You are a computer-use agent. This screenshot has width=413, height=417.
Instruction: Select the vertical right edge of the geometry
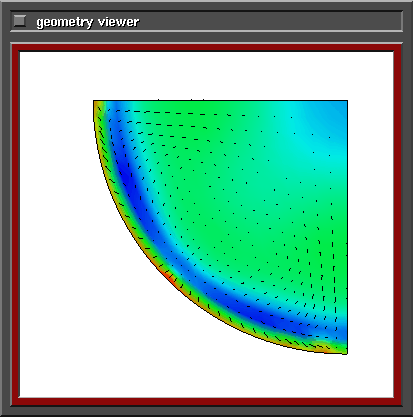click(347, 227)
